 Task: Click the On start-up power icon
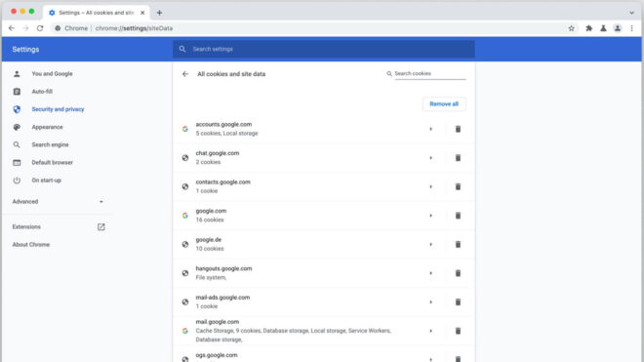(x=17, y=181)
